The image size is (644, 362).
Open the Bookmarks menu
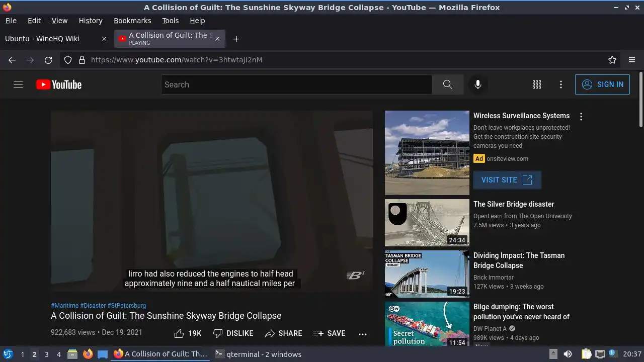pos(132,21)
